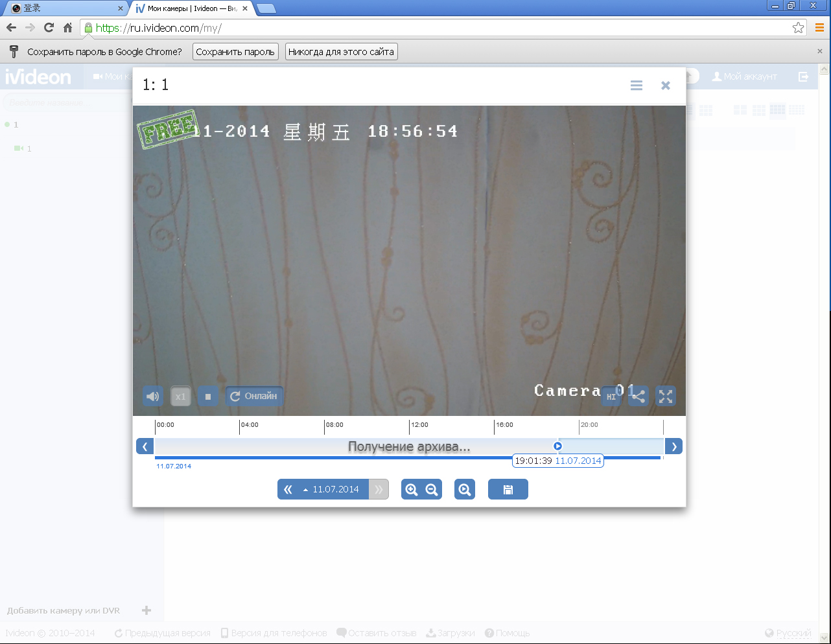Click camera search name field
This screenshot has width=831, height=644.
(67, 102)
